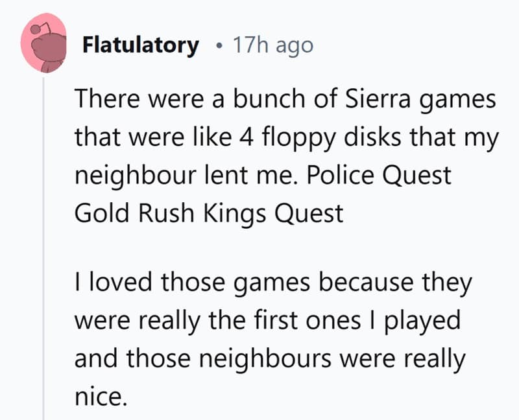Click the word "nice." ending the comment
Viewport: 519px width, 420px height.
coord(99,395)
